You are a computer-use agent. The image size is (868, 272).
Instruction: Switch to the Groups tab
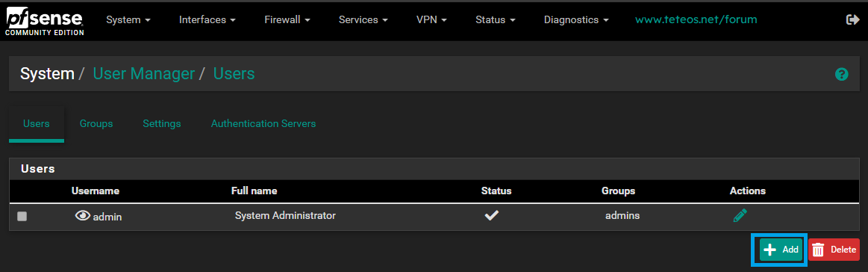(96, 123)
